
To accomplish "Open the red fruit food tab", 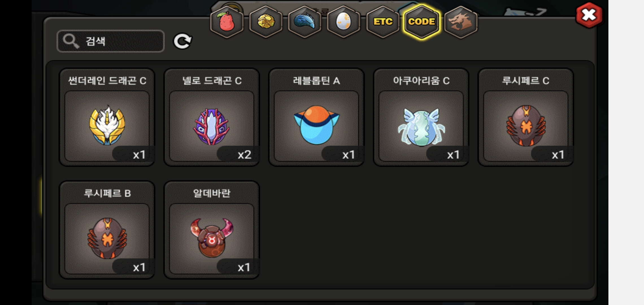I will [x=227, y=22].
